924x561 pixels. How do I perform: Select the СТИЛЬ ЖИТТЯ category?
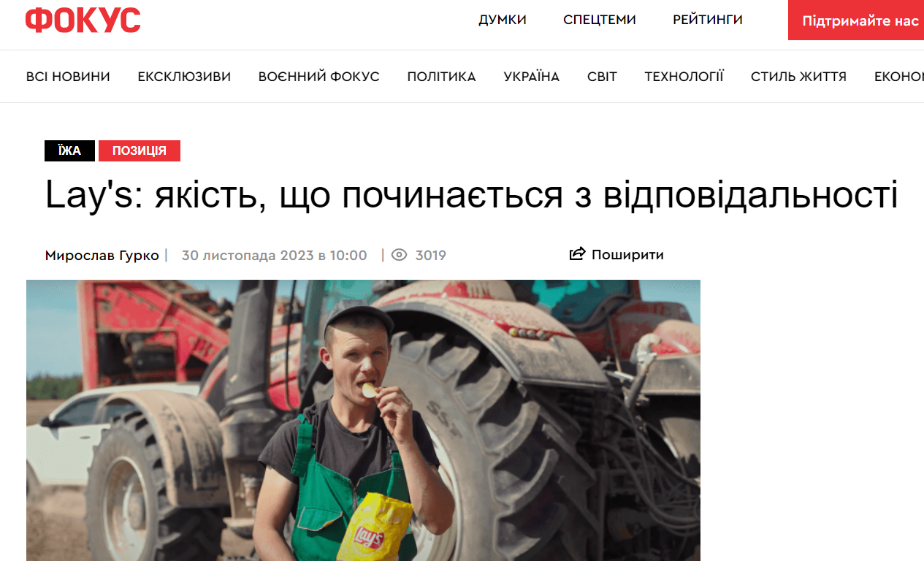798,77
